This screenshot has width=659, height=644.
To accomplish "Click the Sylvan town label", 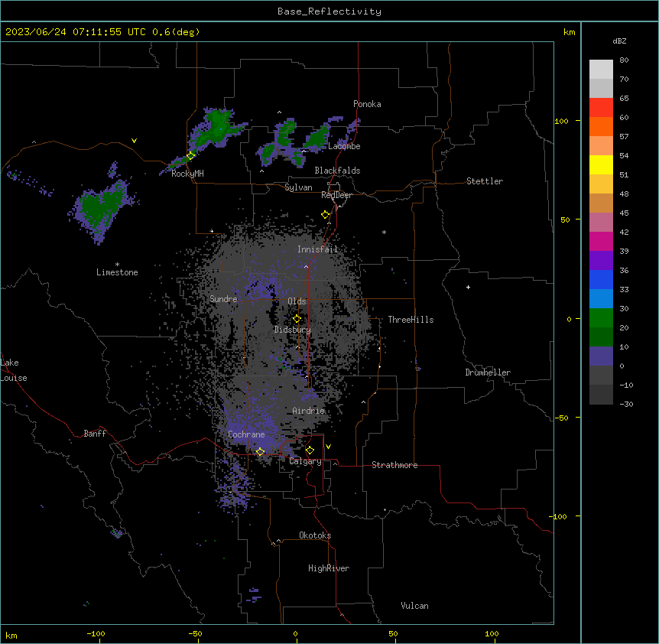I will (x=298, y=187).
